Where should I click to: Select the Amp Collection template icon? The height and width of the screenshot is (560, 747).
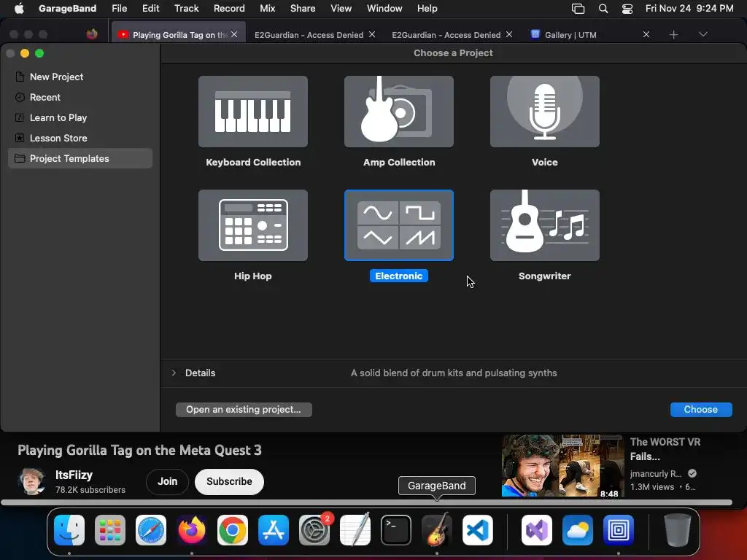coord(399,112)
